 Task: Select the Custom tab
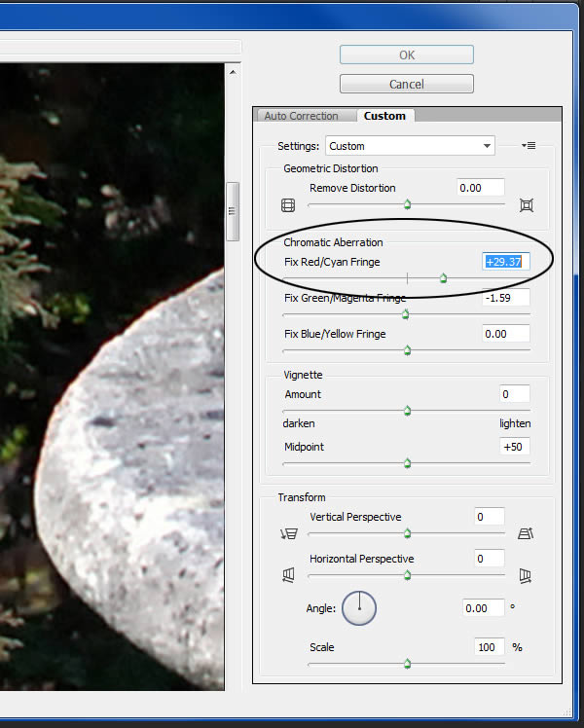(x=384, y=116)
